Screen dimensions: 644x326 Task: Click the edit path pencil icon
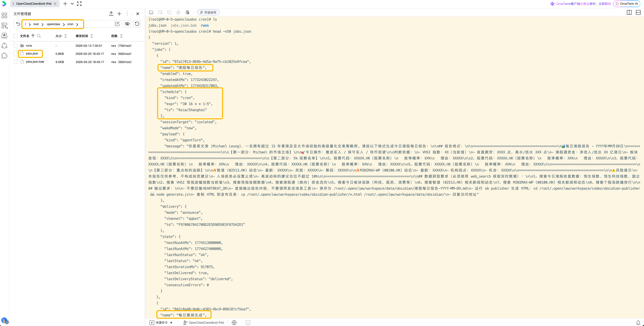117,24
